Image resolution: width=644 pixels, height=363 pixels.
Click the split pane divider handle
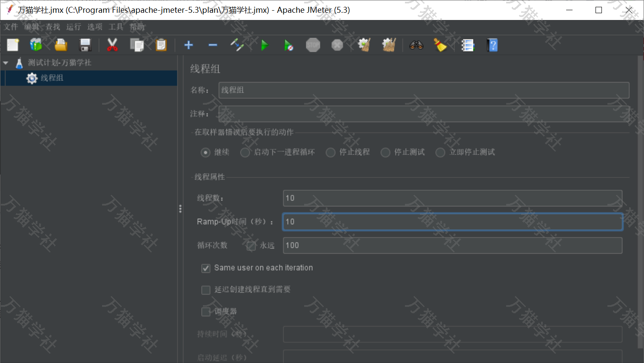[x=180, y=209]
